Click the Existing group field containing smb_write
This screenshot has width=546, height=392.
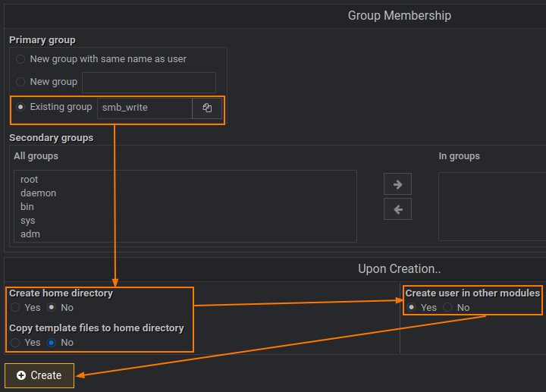point(144,108)
